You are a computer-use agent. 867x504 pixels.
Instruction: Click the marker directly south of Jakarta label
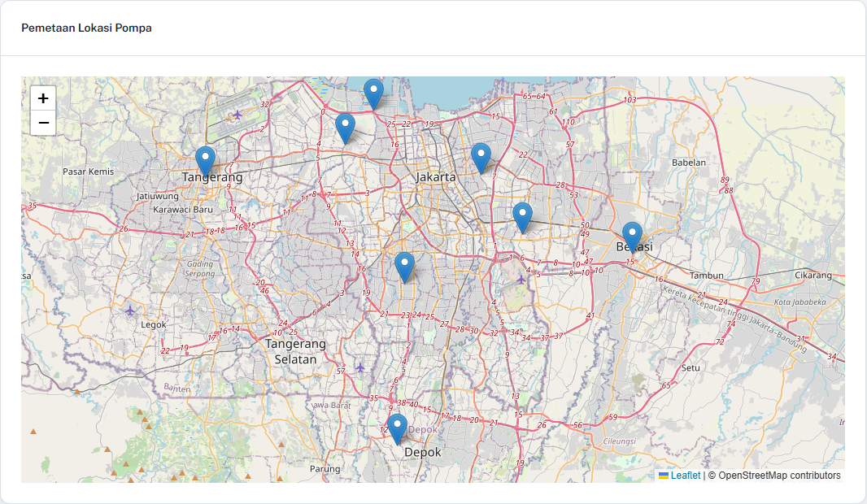click(404, 266)
